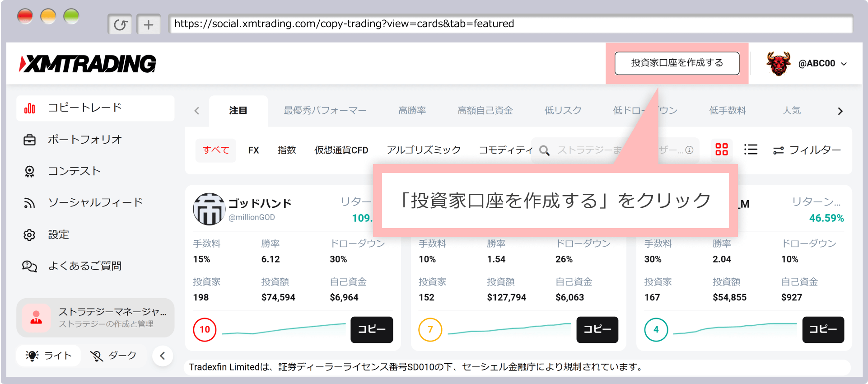Viewport: 868px width, 384px height.
Task: Switch to list view layout
Action: (x=750, y=150)
